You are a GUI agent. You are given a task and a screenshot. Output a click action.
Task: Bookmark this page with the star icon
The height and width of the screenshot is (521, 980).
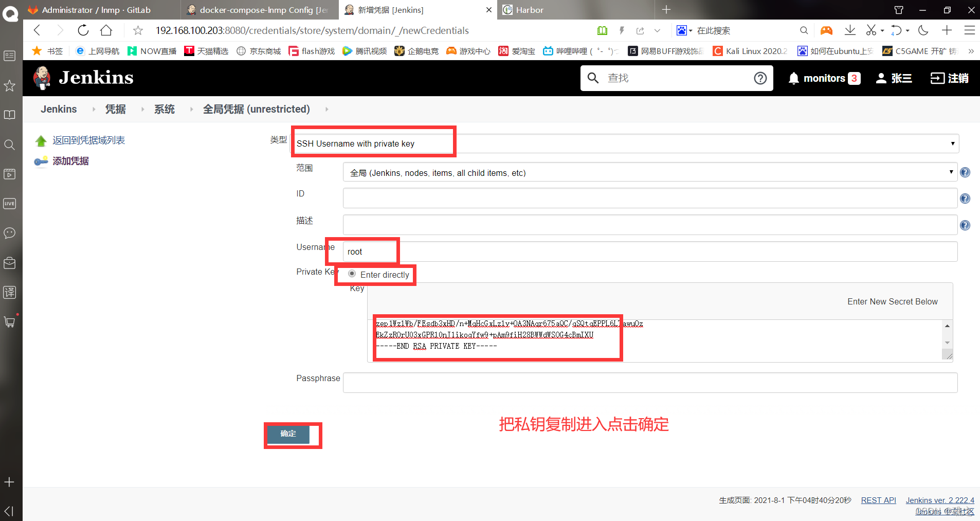click(x=138, y=30)
